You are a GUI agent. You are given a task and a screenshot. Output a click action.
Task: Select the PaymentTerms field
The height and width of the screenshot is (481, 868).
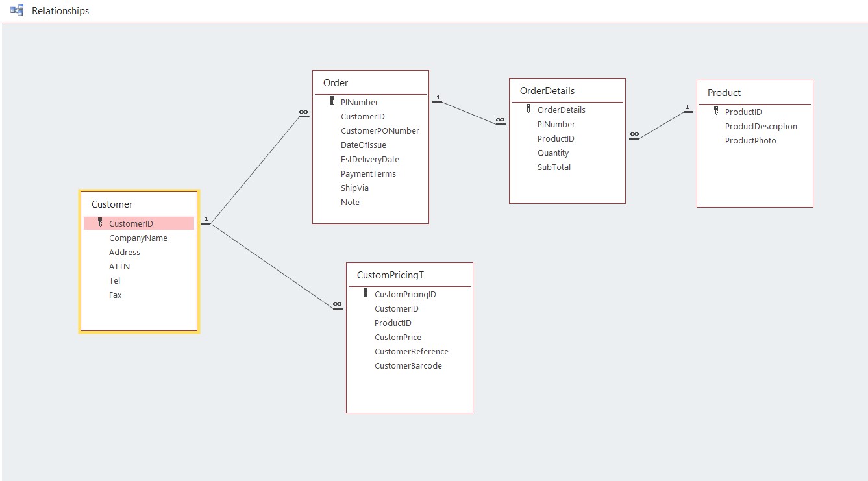(368, 174)
